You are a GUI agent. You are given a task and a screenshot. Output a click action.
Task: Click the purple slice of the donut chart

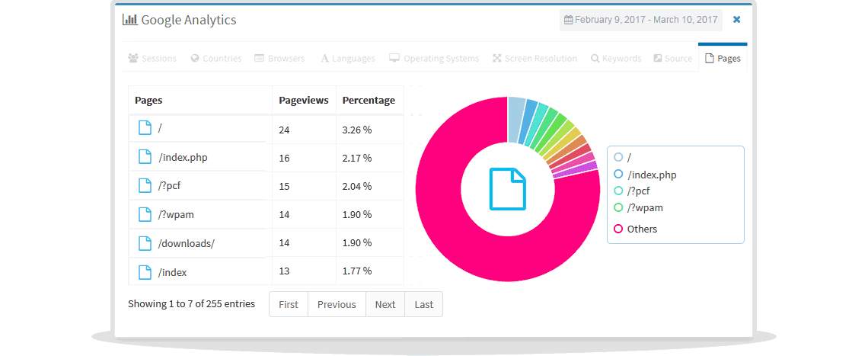coord(575,170)
